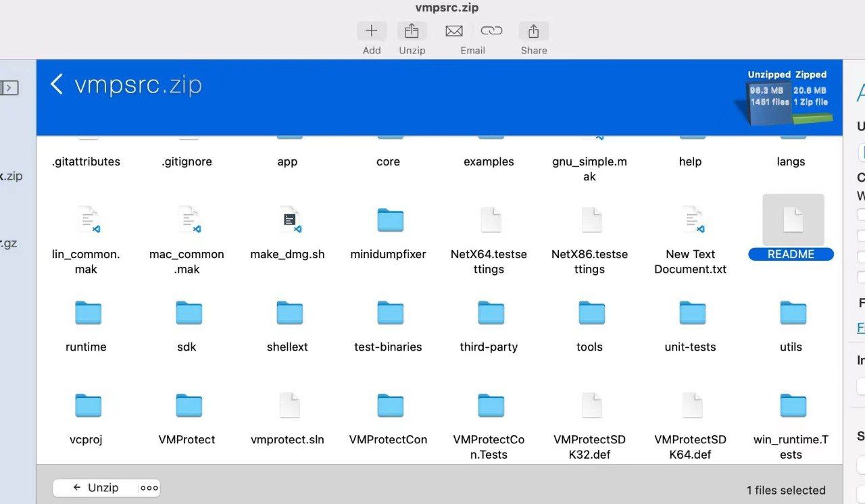Select the mac_common.mak file icon

[x=188, y=221]
